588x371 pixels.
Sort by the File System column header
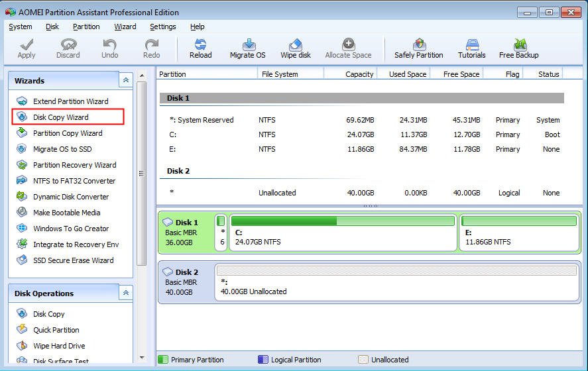(290, 74)
